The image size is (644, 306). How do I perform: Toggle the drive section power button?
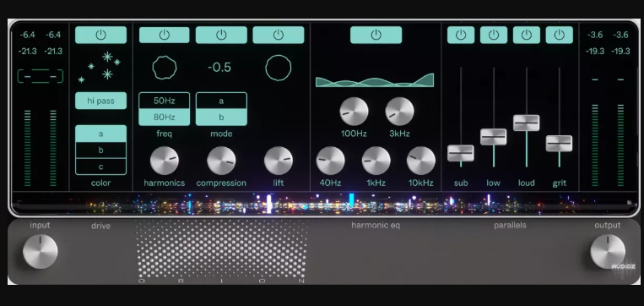100,35
